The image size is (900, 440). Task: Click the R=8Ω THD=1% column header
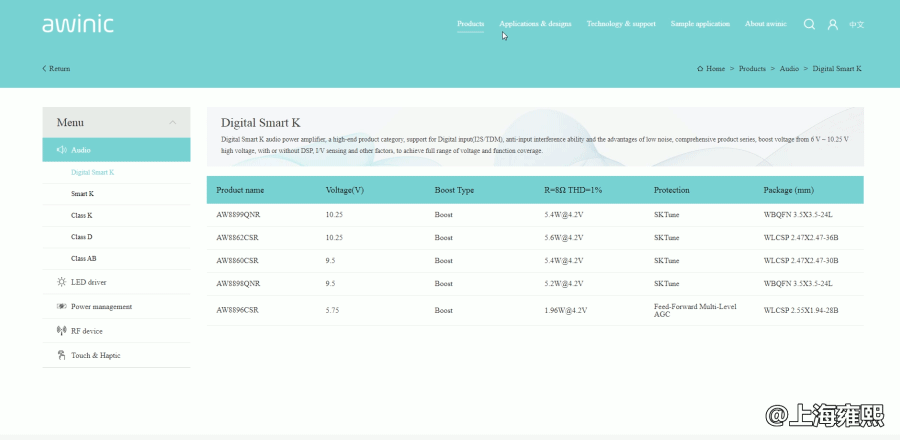[x=573, y=190]
